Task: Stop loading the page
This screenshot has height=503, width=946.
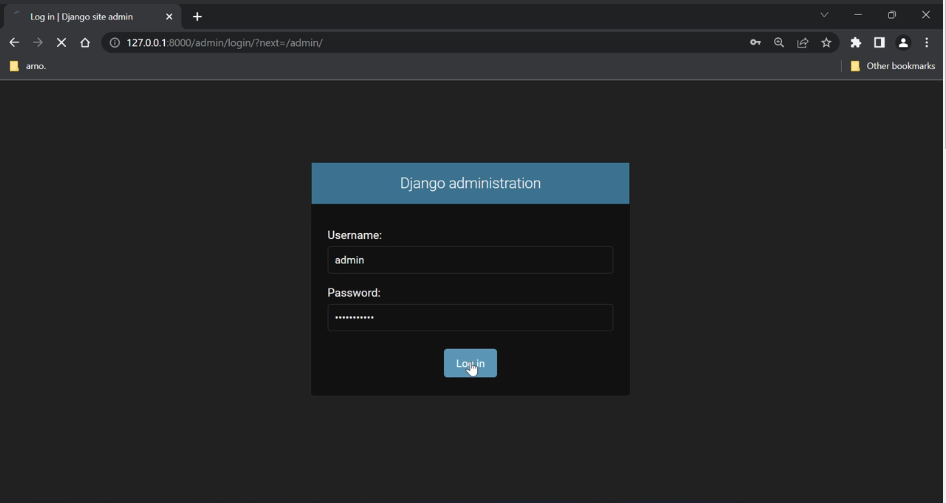Action: 61,43
